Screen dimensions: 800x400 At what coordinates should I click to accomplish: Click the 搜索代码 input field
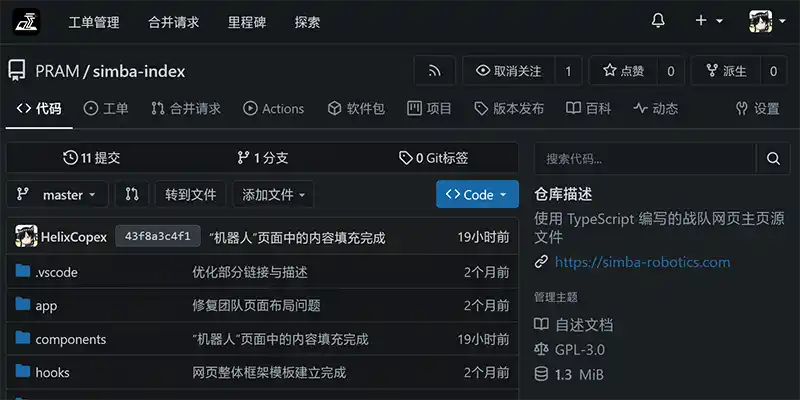point(644,159)
